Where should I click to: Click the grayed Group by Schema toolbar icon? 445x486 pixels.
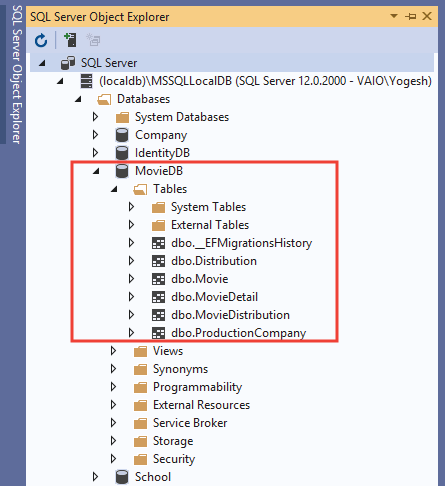93,40
